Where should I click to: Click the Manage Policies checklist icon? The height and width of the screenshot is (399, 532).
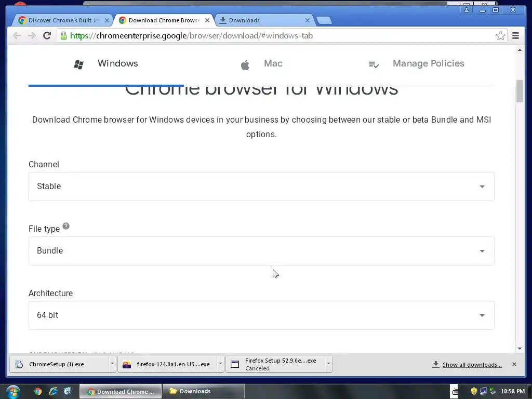tap(374, 64)
